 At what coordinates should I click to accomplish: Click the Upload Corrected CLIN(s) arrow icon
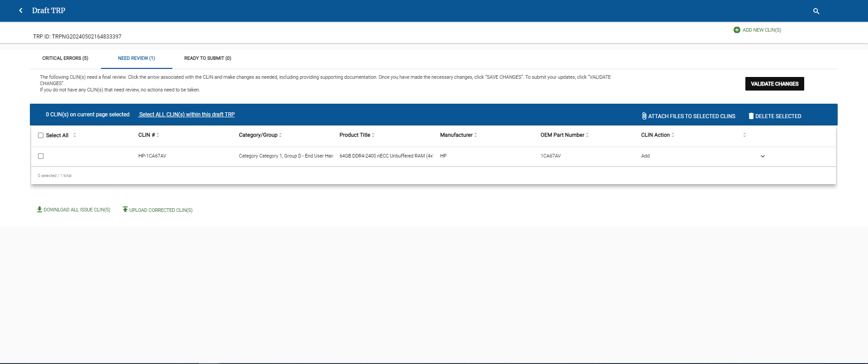coord(125,210)
